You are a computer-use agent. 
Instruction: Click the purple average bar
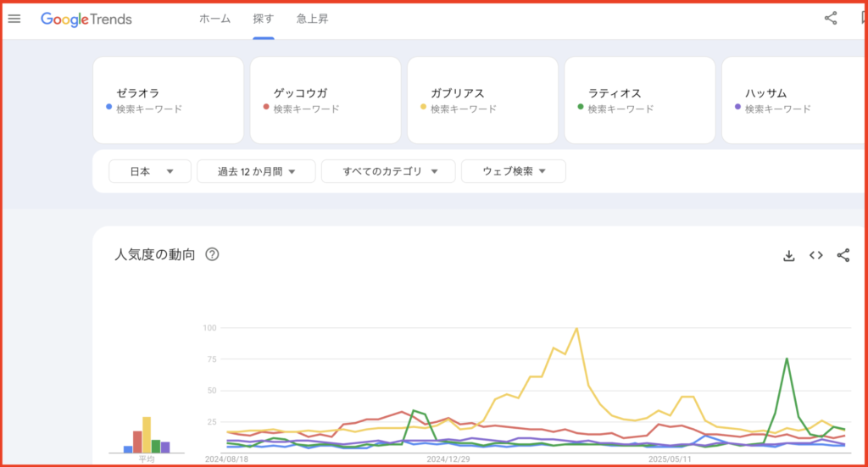click(165, 448)
